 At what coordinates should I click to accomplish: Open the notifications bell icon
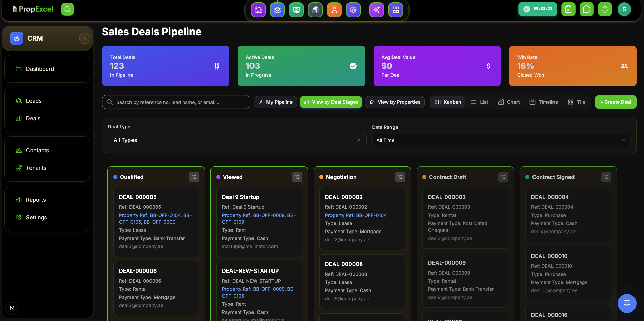point(605,9)
